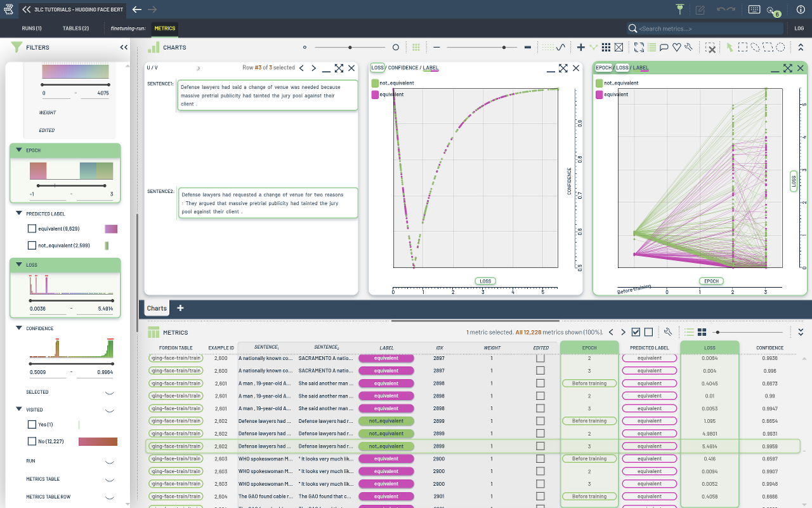Collapse the Confidence filter section
Image resolution: width=812 pixels, height=508 pixels.
pyautogui.click(x=19, y=328)
